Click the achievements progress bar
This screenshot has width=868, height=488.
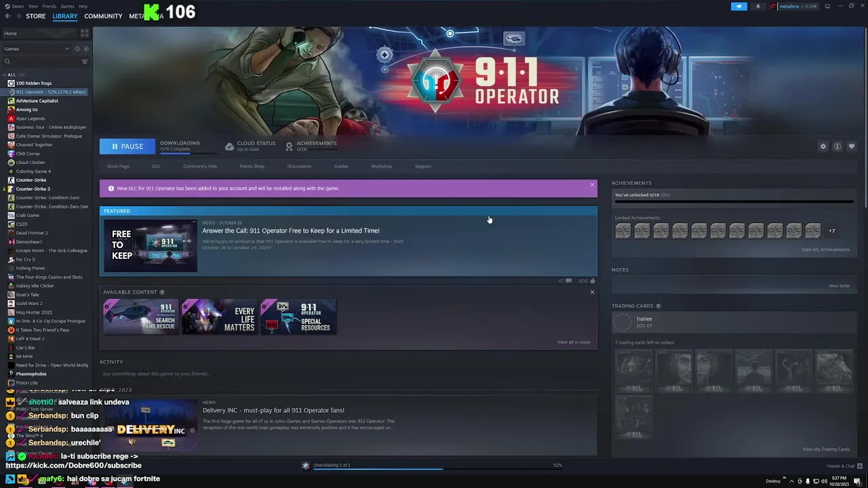pyautogui.click(x=734, y=202)
